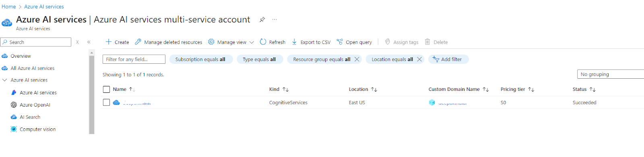The image size is (644, 157).
Task: Click the AI Search sidebar icon
Action: coord(14,117)
